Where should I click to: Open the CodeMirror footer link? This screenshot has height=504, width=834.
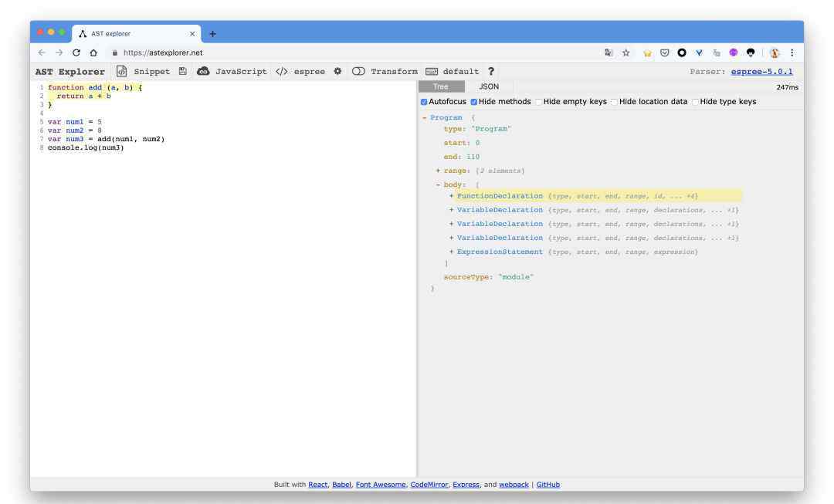click(429, 485)
